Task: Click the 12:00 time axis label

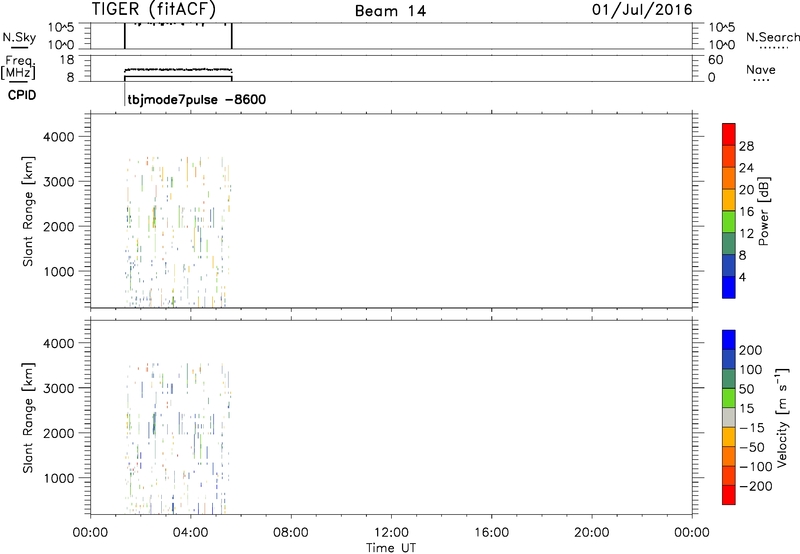Action: coord(391,533)
